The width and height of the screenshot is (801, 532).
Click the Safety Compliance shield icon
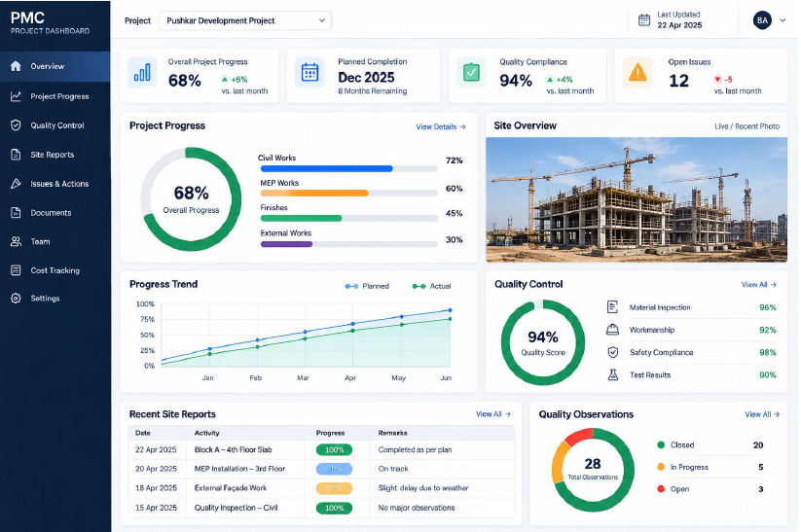pyautogui.click(x=612, y=352)
